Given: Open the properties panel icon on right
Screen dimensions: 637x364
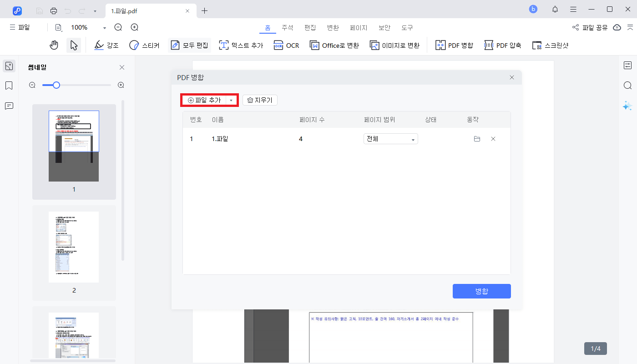Looking at the screenshot, I should pos(628,66).
